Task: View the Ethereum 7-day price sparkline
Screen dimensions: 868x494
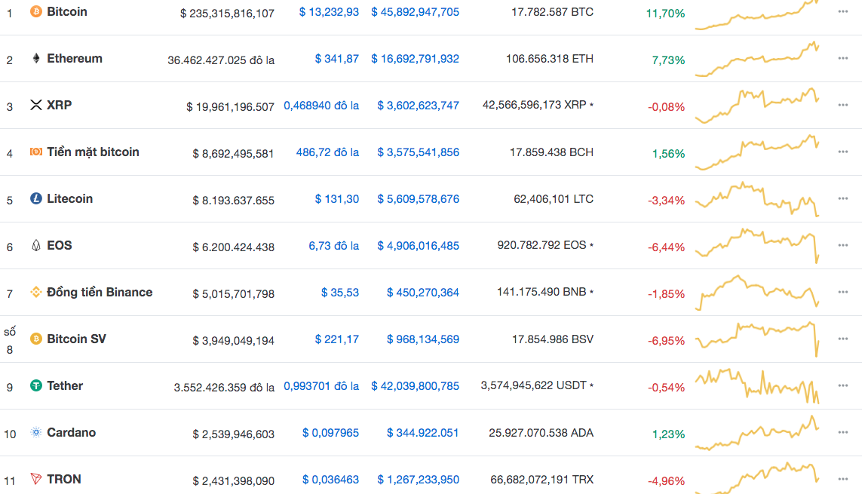Action: click(757, 59)
